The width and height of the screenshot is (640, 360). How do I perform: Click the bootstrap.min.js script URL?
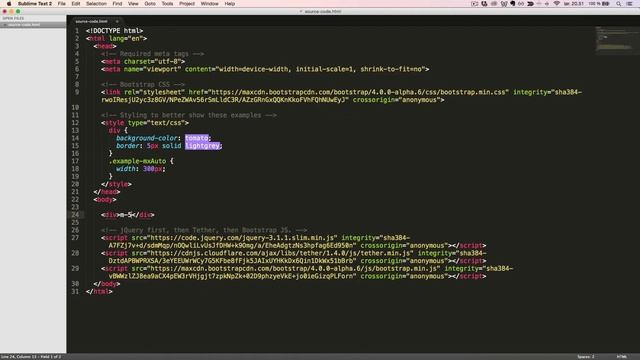pos(293,269)
